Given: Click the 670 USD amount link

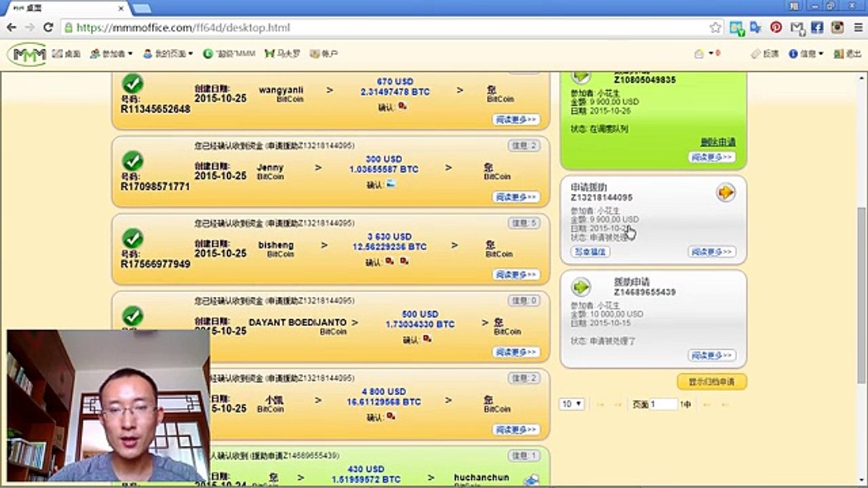Looking at the screenshot, I should pos(395,81).
